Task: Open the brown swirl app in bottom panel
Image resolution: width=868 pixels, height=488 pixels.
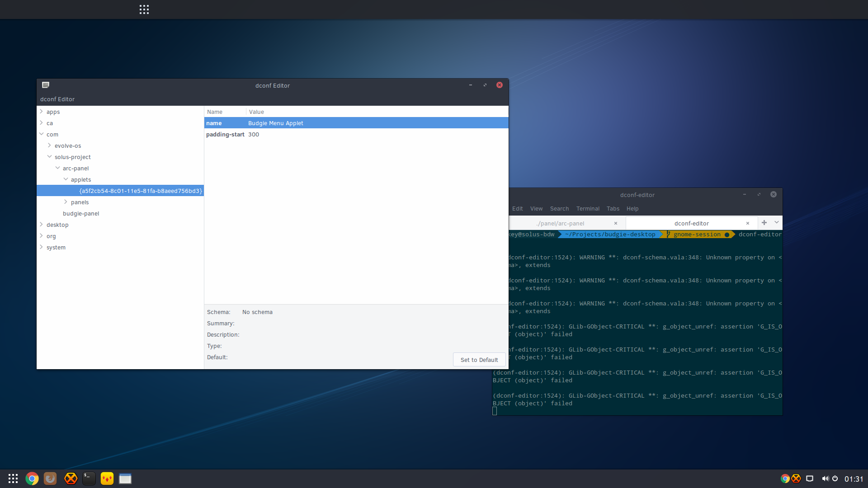Action: [50, 479]
